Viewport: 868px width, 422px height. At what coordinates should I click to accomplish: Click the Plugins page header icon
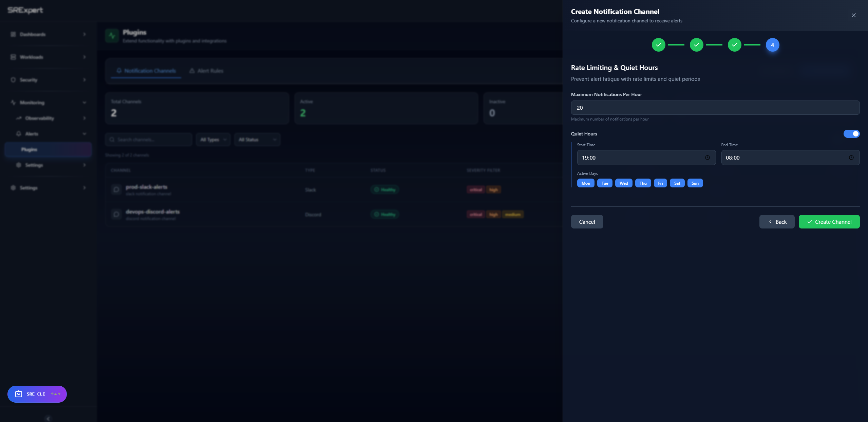[112, 35]
